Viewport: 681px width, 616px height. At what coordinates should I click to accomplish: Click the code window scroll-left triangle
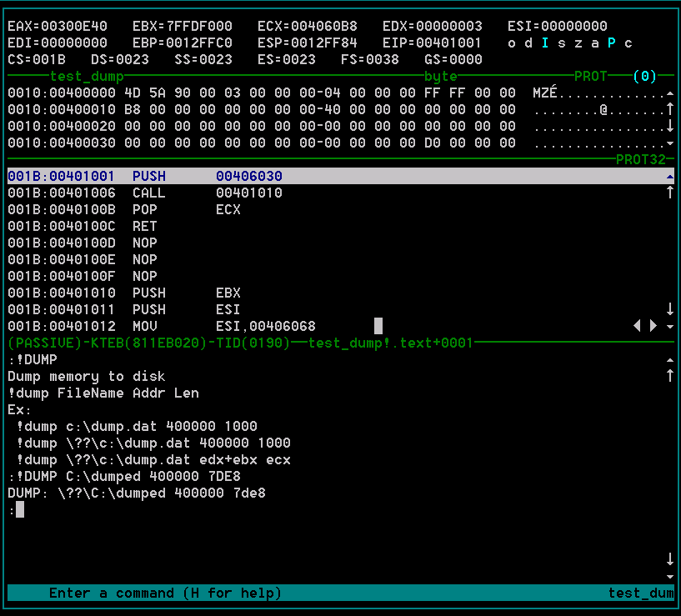pyautogui.click(x=638, y=326)
